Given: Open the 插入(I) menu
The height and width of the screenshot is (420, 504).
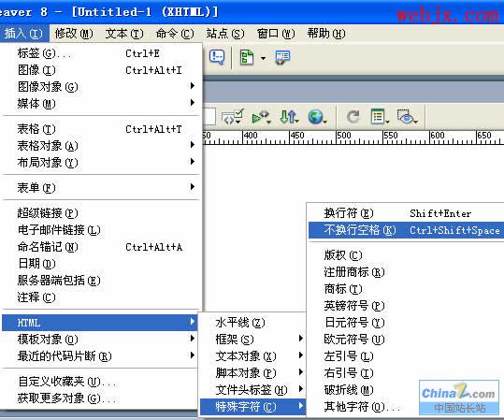Looking at the screenshot, I should [x=24, y=34].
